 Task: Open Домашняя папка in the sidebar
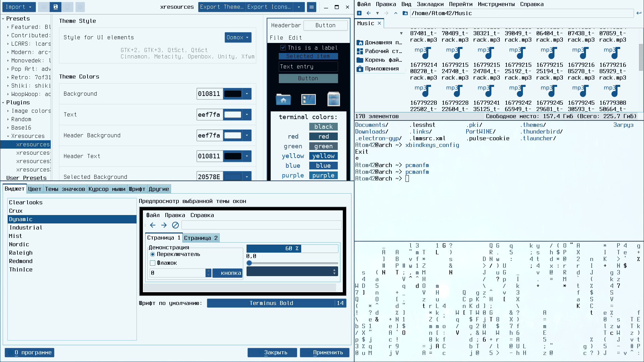[x=380, y=43]
